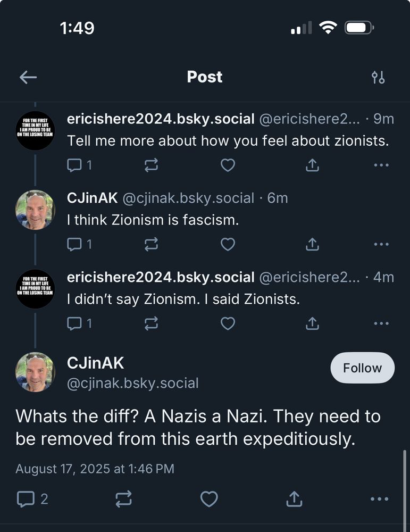Like the "Tell me more" post

228,165
